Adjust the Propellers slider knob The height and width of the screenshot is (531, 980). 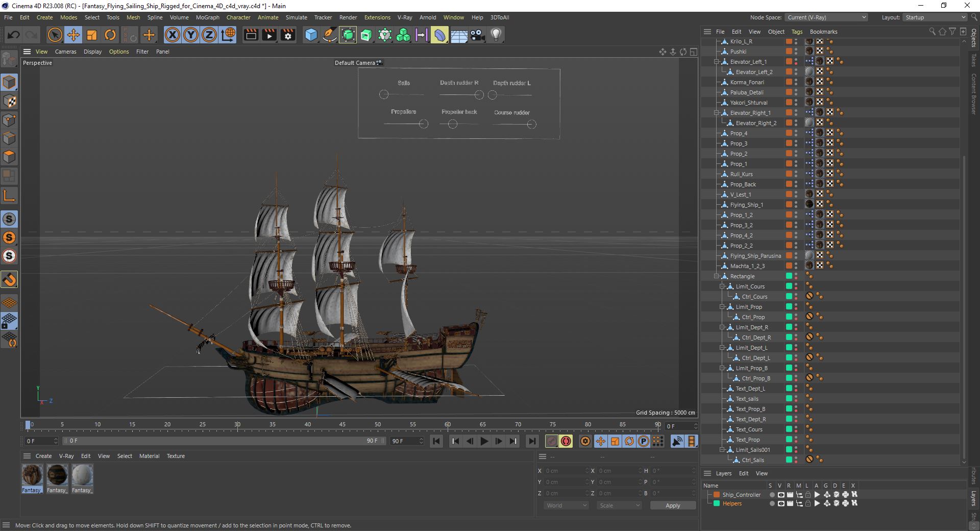[423, 124]
